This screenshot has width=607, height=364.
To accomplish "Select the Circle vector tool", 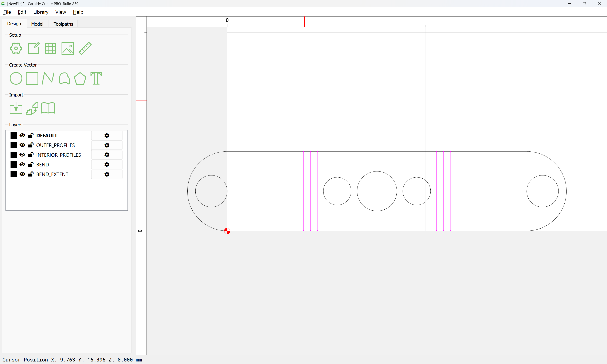I will (16, 79).
